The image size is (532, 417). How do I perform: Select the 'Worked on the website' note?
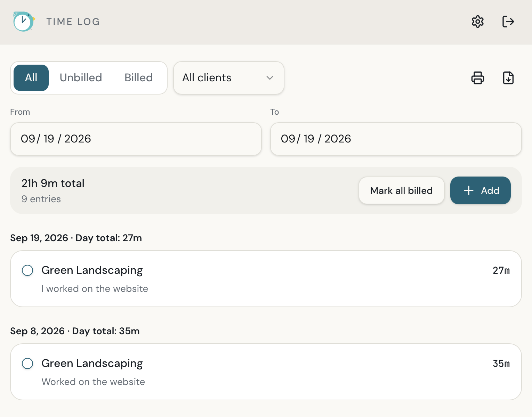click(x=93, y=382)
